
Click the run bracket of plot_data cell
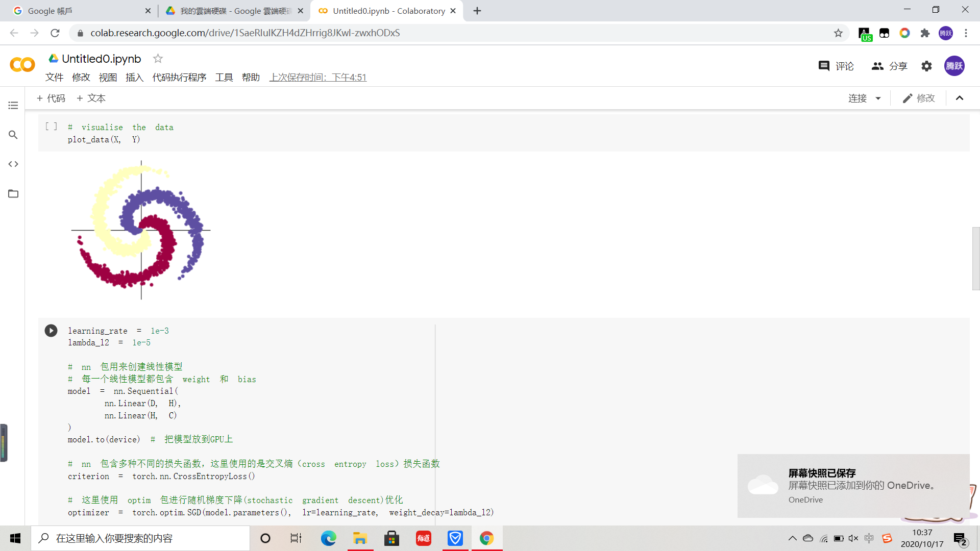pyautogui.click(x=51, y=127)
